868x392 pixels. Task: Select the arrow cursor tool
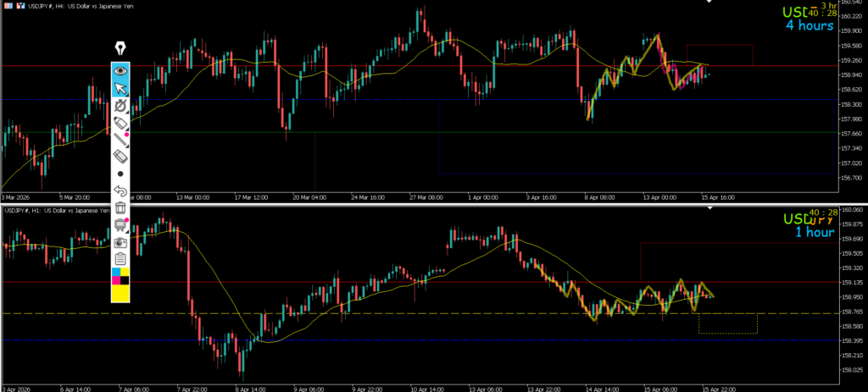click(120, 88)
